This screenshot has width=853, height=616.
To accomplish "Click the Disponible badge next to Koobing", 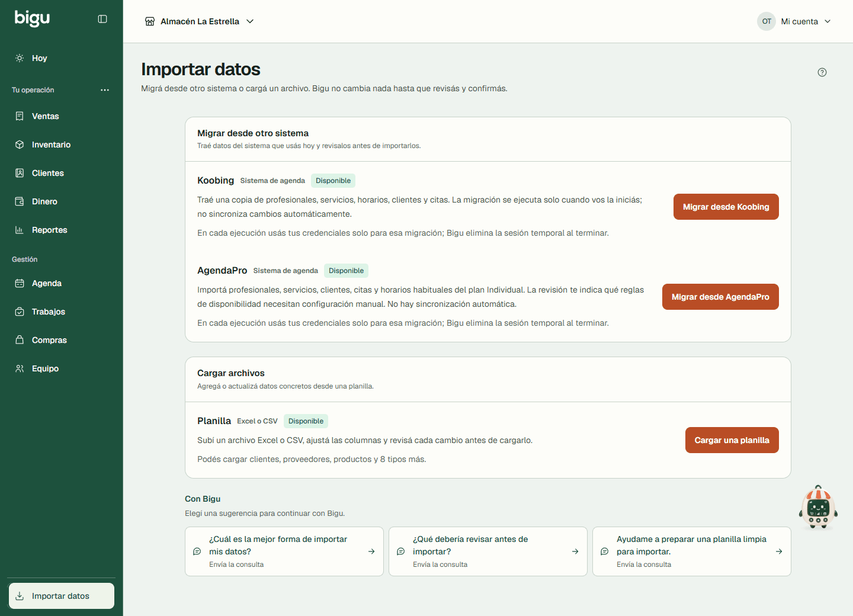I will pos(333,181).
